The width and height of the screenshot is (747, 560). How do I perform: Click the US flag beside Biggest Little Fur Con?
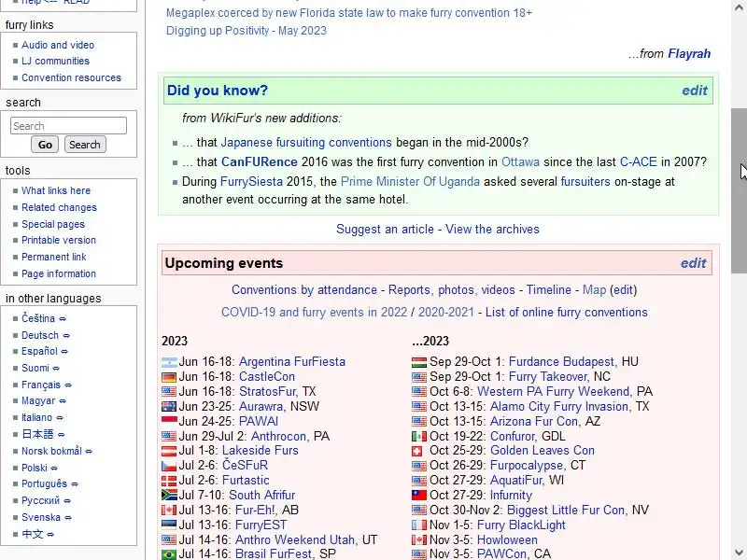(x=418, y=511)
